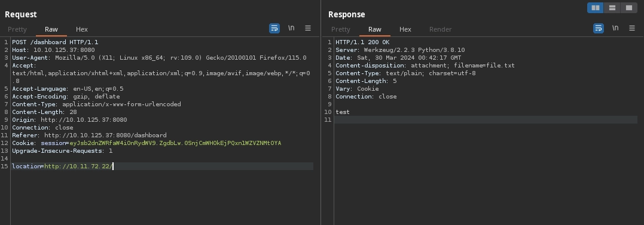Click the Origin header line

tap(69, 120)
